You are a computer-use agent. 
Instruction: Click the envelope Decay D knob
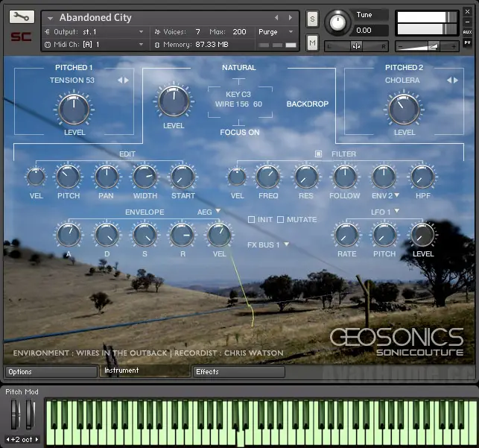pos(107,235)
